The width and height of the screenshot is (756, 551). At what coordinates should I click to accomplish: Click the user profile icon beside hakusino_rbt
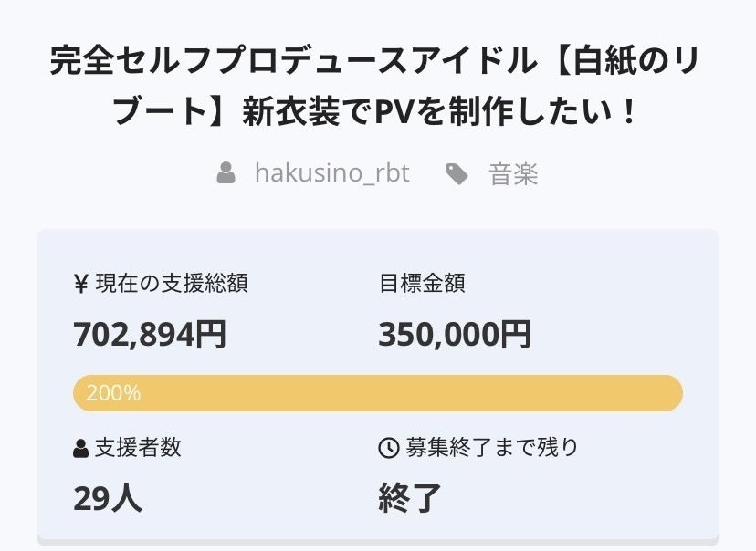(226, 173)
